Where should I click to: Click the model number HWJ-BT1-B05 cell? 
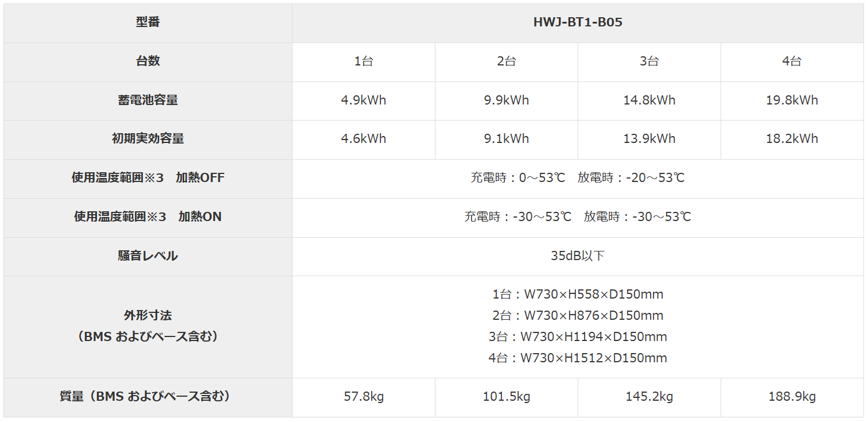click(x=577, y=22)
